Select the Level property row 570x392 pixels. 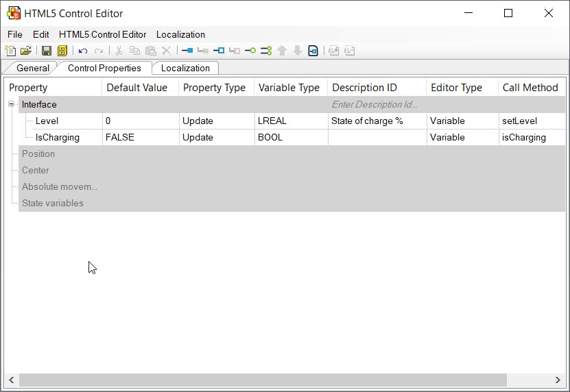(x=299, y=121)
